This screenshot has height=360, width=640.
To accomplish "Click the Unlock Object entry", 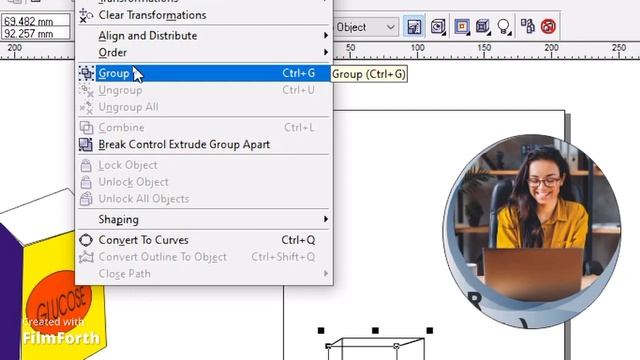I will [203, 182].
